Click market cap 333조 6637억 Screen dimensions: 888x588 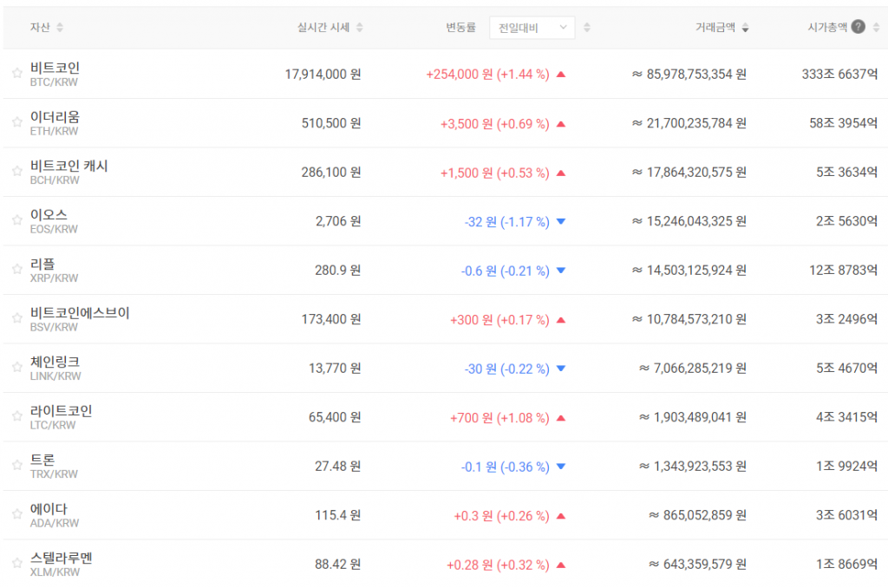click(x=839, y=75)
